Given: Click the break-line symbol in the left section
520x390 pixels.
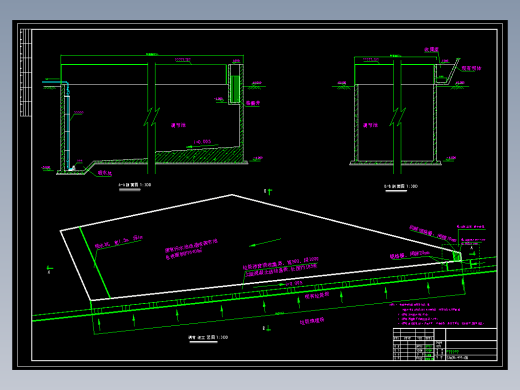Looking at the screenshot, I should pyautogui.click(x=152, y=117).
